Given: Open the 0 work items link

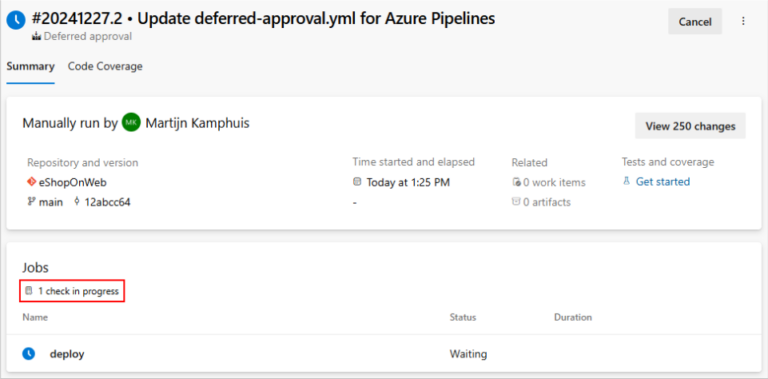Looking at the screenshot, I should 554,183.
